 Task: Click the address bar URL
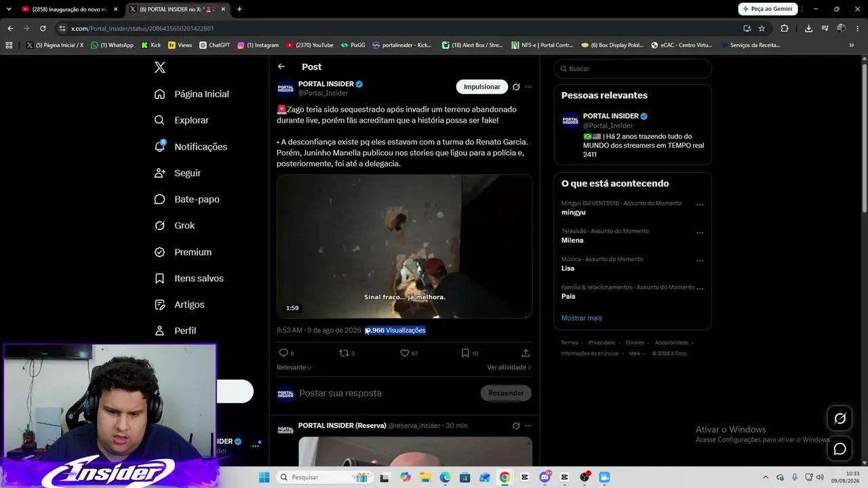tap(142, 28)
